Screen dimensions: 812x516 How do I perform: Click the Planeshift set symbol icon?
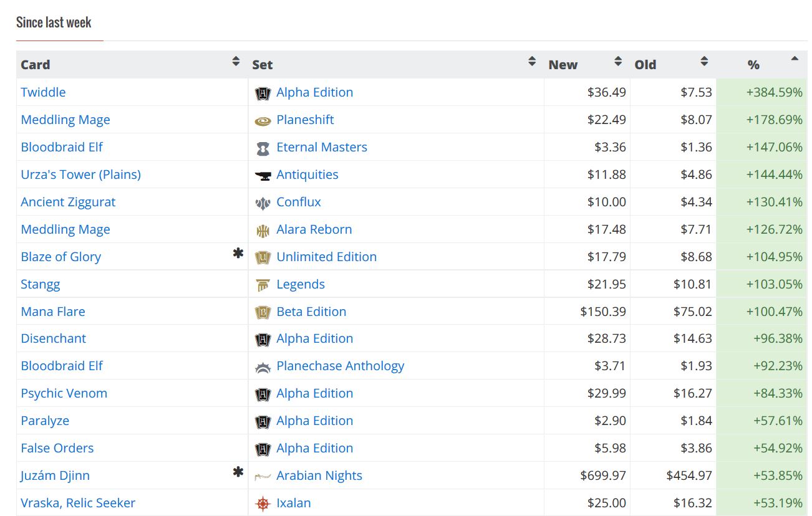tap(263, 120)
